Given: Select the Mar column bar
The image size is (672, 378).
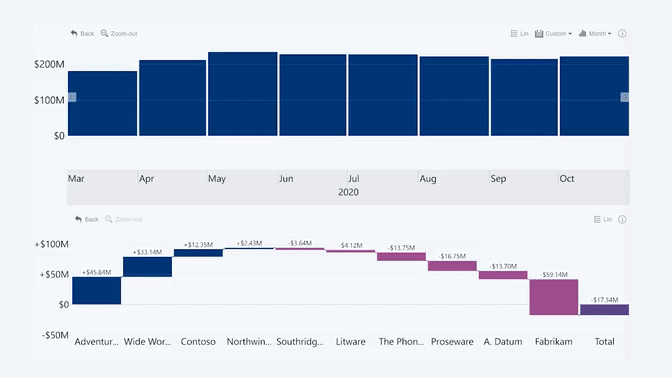Looking at the screenshot, I should point(102,103).
